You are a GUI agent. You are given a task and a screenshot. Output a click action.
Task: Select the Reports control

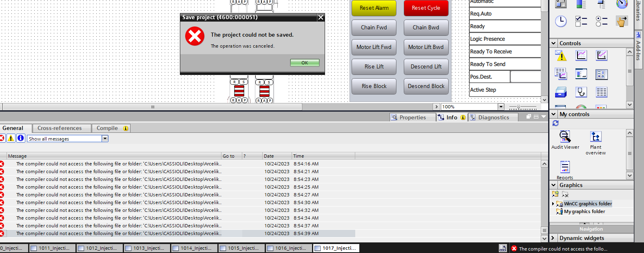565,170
